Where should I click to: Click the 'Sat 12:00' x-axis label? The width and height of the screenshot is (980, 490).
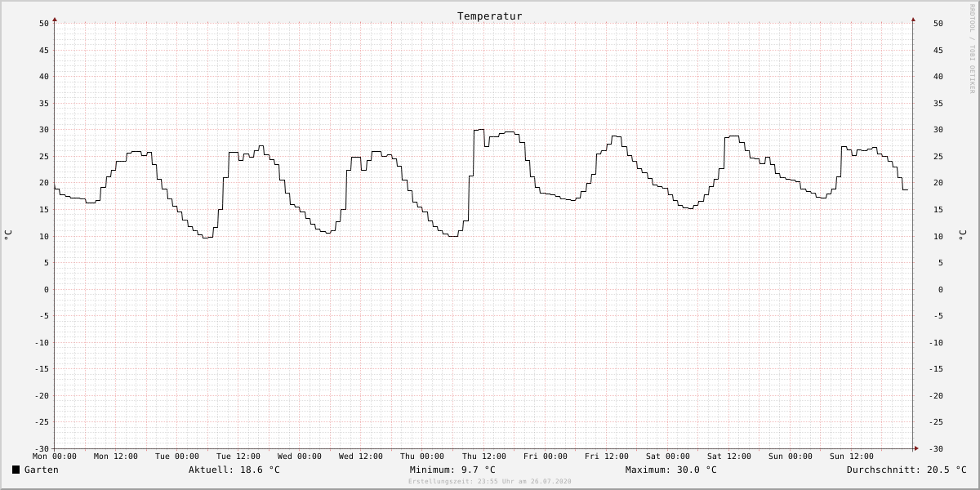(729, 457)
